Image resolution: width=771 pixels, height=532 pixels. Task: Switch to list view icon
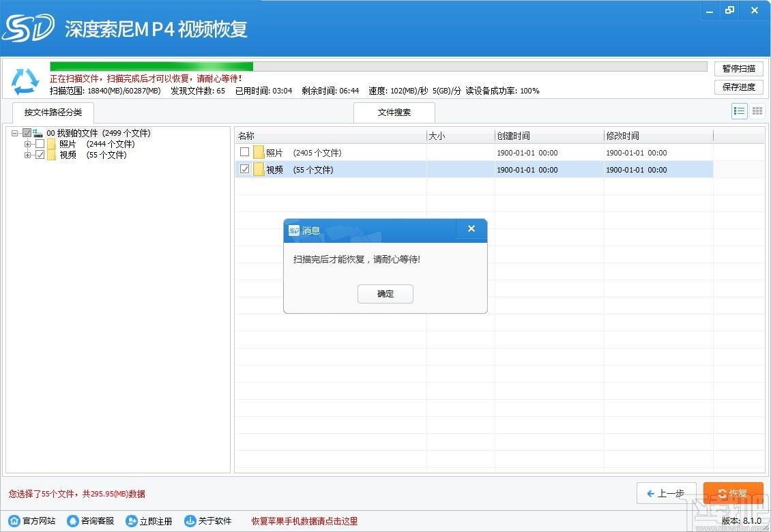coord(739,111)
